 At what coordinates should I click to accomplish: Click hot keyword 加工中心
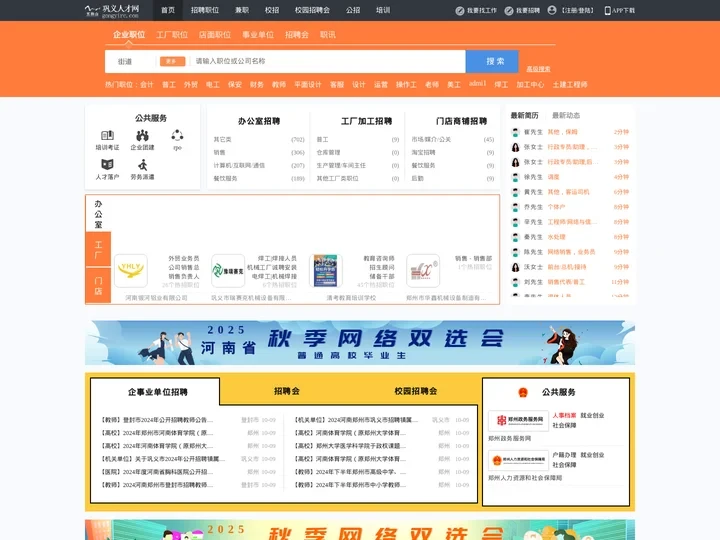pyautogui.click(x=530, y=85)
